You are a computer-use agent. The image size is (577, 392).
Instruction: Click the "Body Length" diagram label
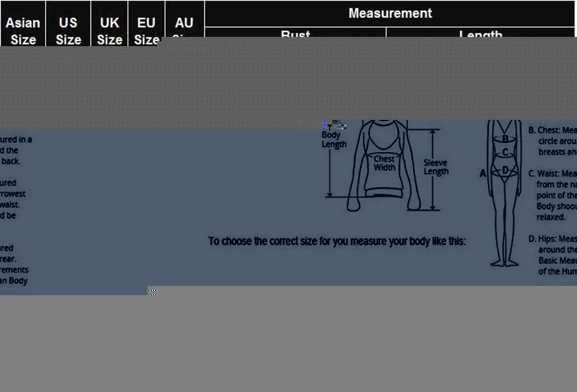(334, 140)
